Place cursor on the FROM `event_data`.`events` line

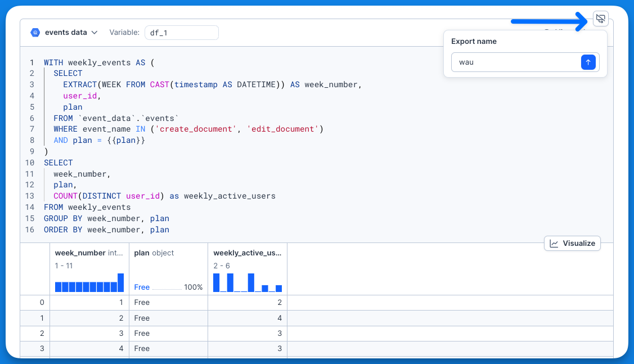(x=116, y=118)
